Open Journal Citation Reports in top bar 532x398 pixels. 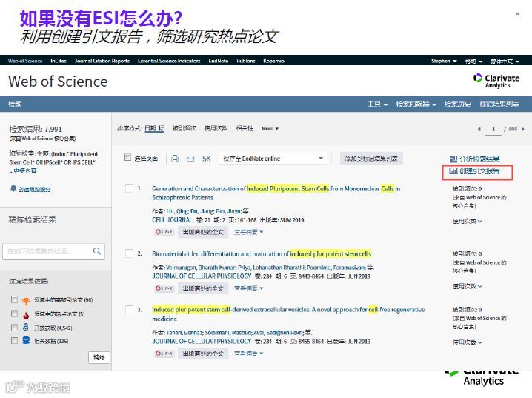102,61
